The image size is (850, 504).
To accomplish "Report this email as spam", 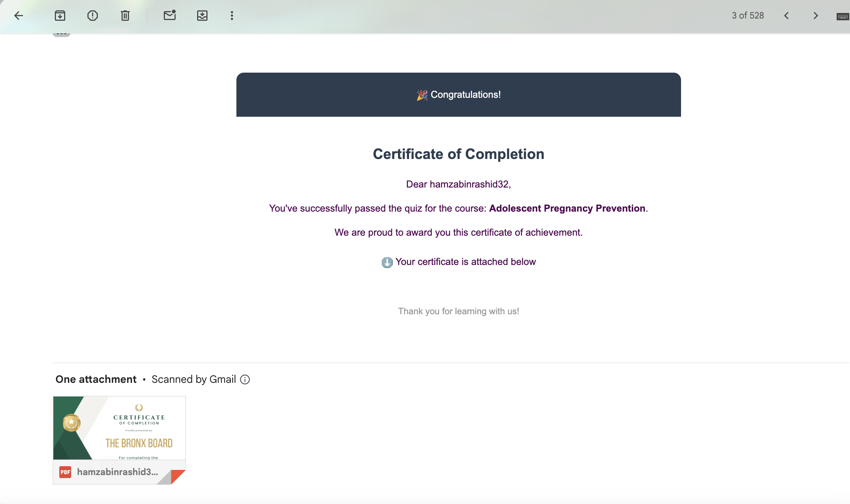I will [93, 16].
